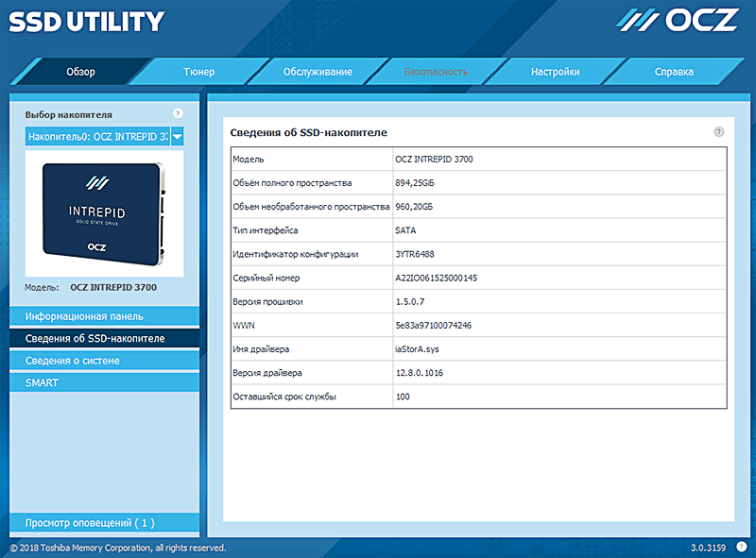This screenshot has width=756, height=558.
Task: Switch to the Обзор tab
Action: click(80, 72)
